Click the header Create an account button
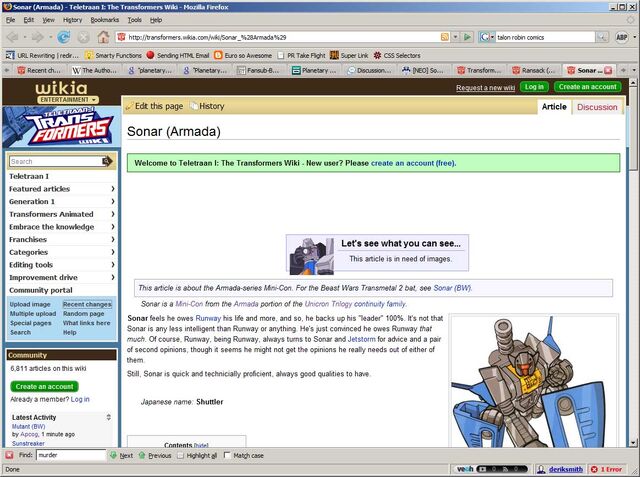Viewport: 640px width, 477px height. click(587, 87)
